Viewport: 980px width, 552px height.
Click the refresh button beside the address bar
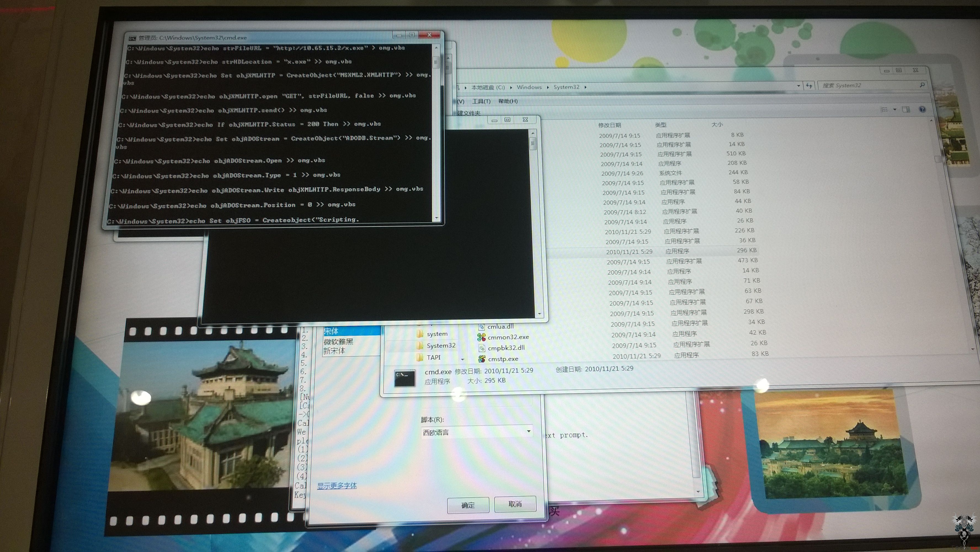click(x=809, y=86)
